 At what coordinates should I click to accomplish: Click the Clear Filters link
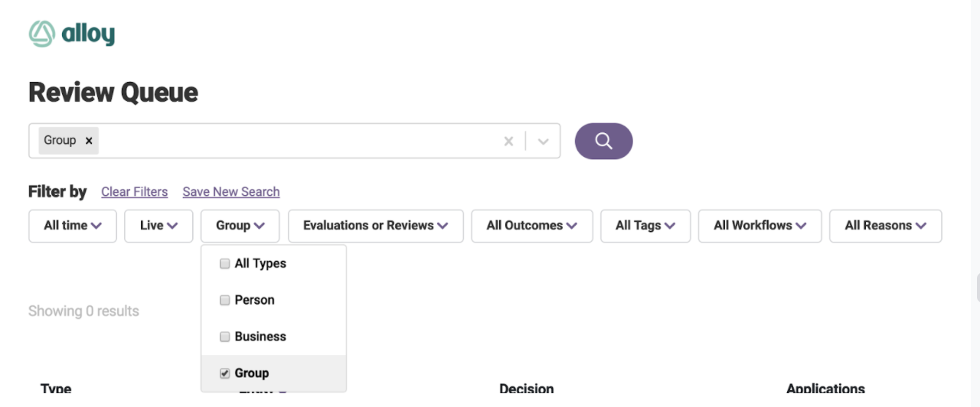pos(134,192)
